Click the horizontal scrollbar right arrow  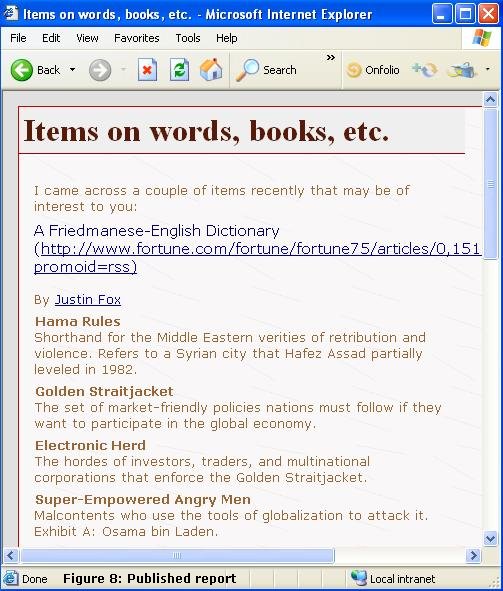tap(473, 555)
